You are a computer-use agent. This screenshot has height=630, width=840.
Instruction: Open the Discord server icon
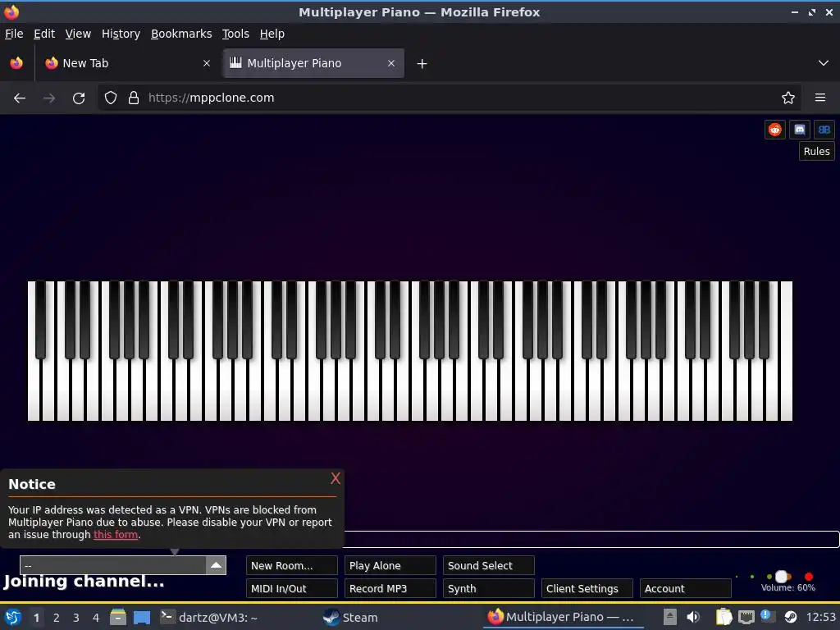799,130
